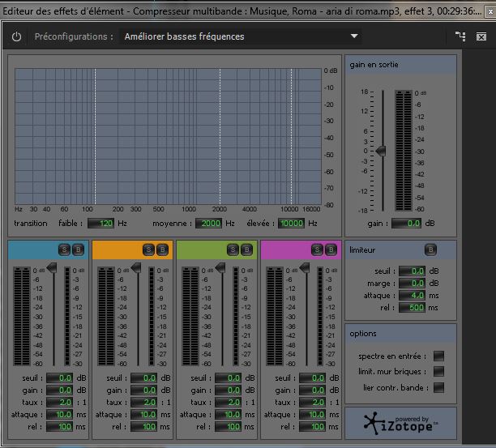
Task: Enable the spectre en entrée checkbox
Action: 438,356
